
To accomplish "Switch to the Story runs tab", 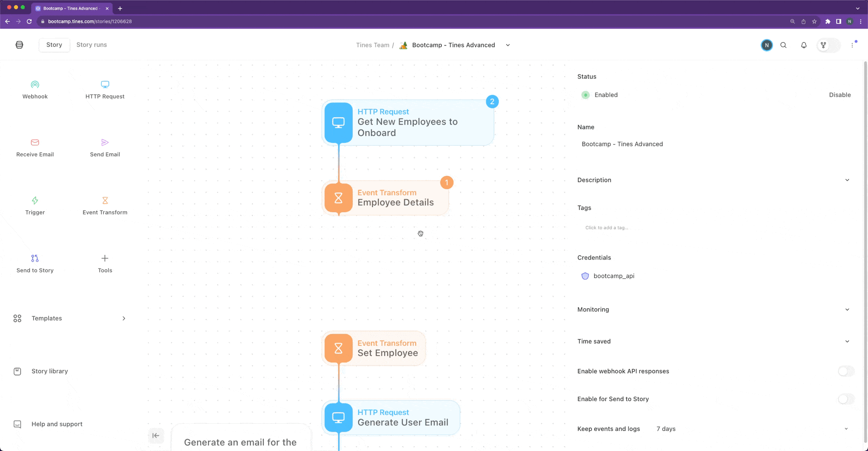I will coord(92,45).
